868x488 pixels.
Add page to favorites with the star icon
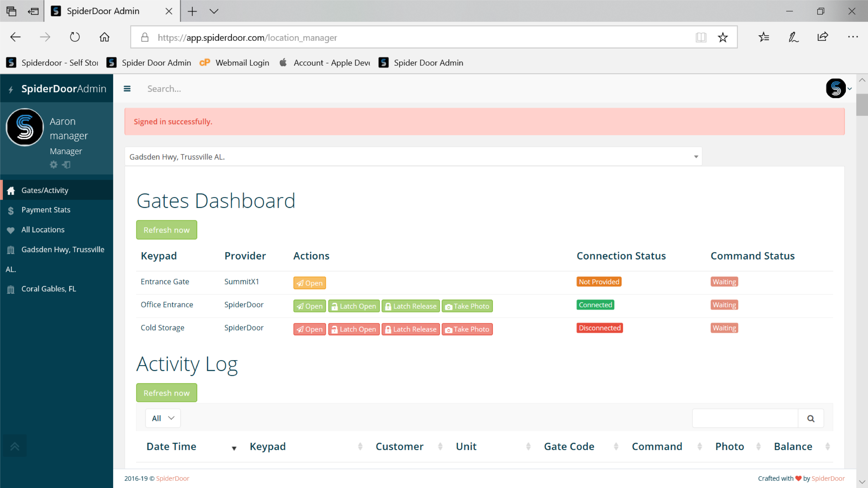(723, 37)
